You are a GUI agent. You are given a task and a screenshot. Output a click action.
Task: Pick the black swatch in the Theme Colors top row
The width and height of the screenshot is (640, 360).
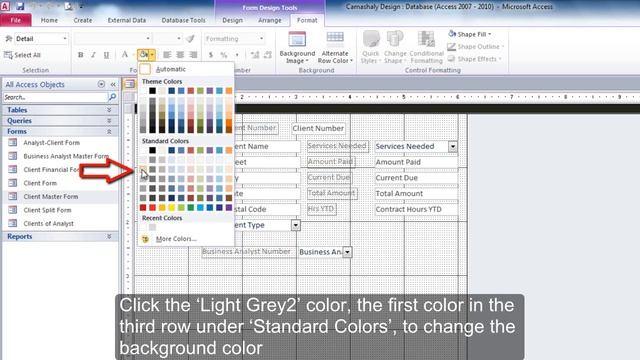pos(152,91)
